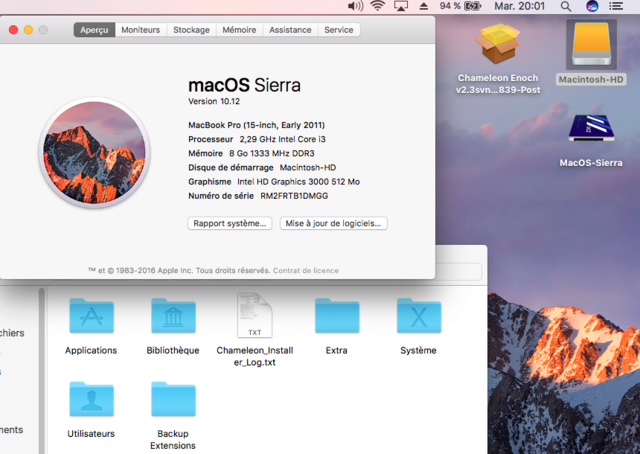This screenshot has height=454, width=640.
Task: Open Spotlight search magnifier icon
Action: coord(566,6)
